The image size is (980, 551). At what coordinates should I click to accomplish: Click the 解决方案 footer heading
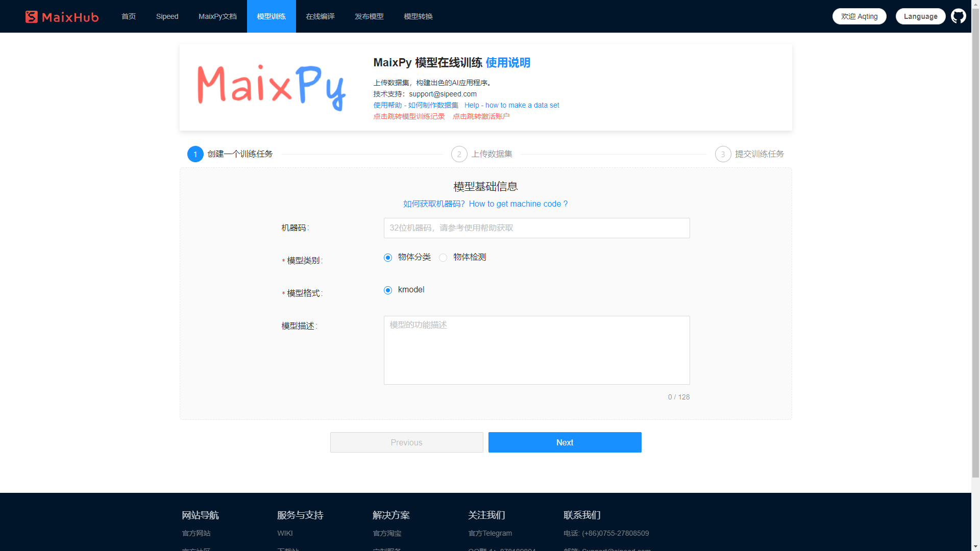(391, 515)
